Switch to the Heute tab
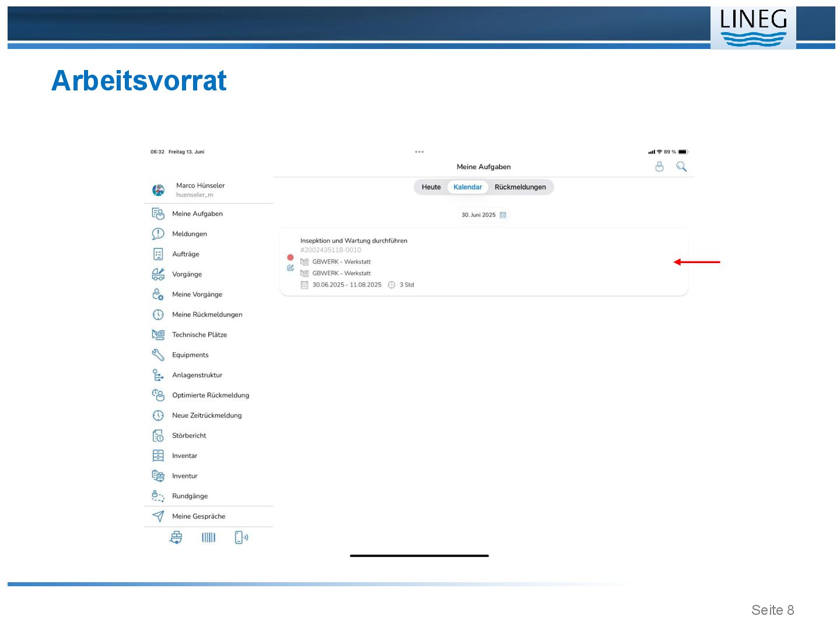Screen dimensions: 840x630 [x=431, y=187]
